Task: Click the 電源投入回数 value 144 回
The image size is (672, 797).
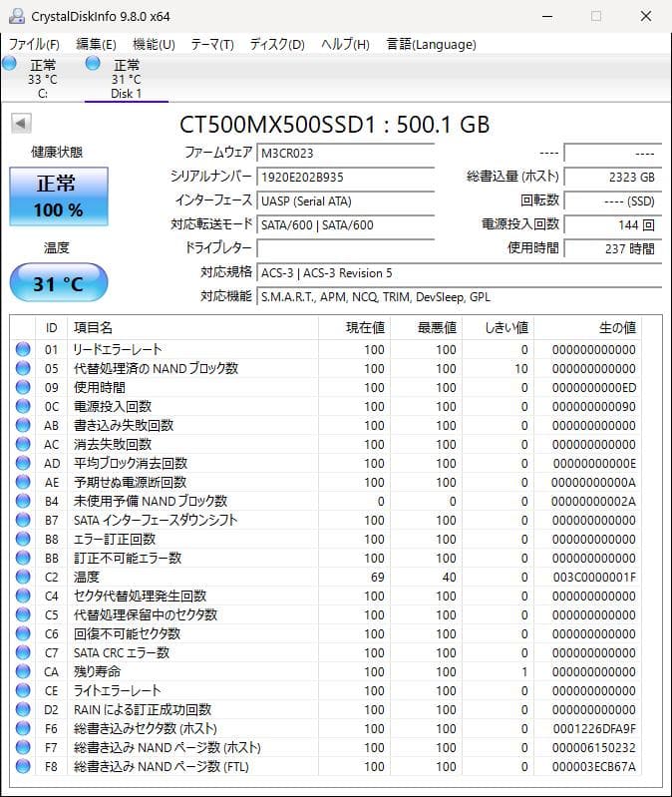Action: point(613,224)
